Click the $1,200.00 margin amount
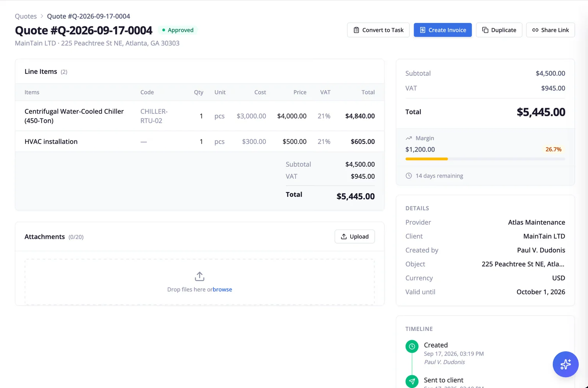Image resolution: width=588 pixels, height=388 pixels. (x=420, y=149)
